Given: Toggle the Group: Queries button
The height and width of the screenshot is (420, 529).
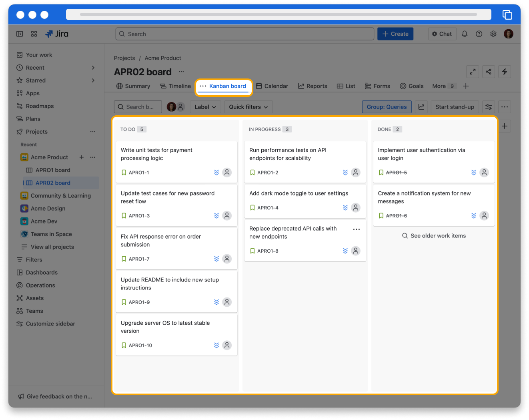Looking at the screenshot, I should [x=387, y=107].
